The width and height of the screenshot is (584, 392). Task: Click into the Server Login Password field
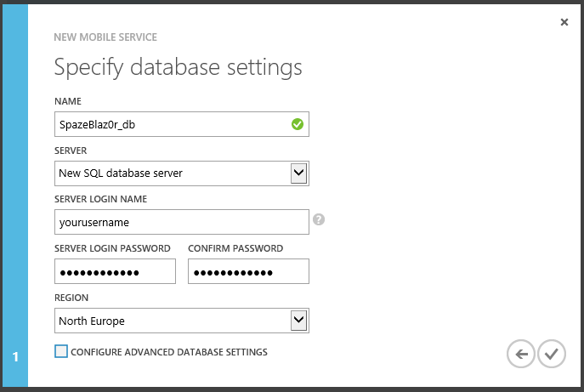point(115,271)
